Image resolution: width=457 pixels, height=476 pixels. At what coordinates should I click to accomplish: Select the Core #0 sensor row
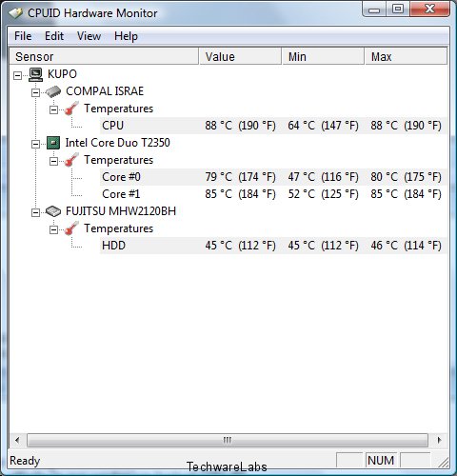[273, 177]
